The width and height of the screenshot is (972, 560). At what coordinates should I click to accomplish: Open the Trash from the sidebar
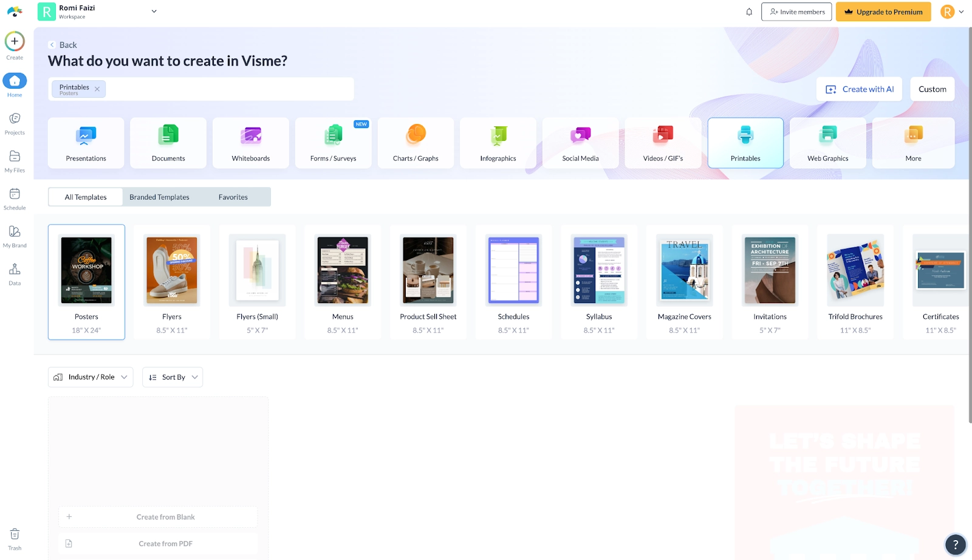click(14, 536)
